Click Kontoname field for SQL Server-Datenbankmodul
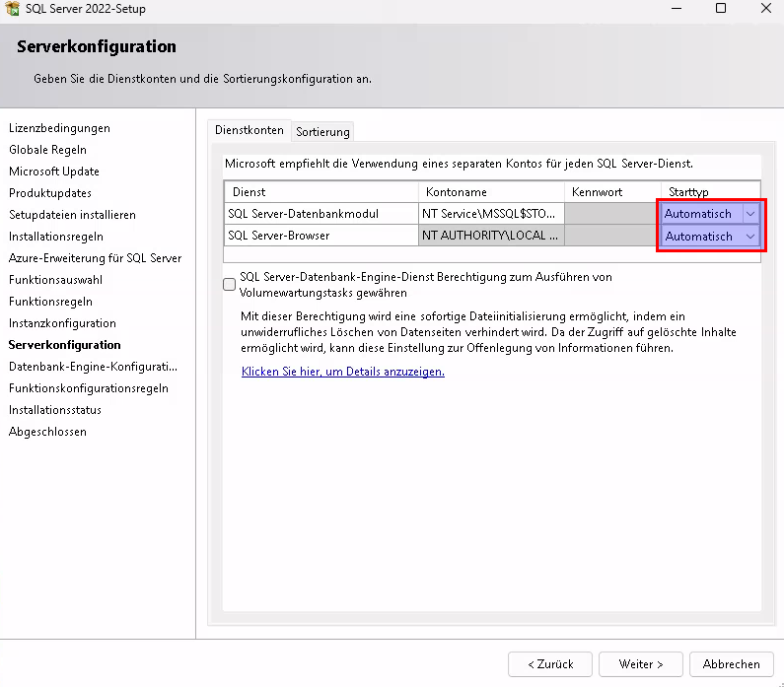784x687 pixels. tap(489, 213)
